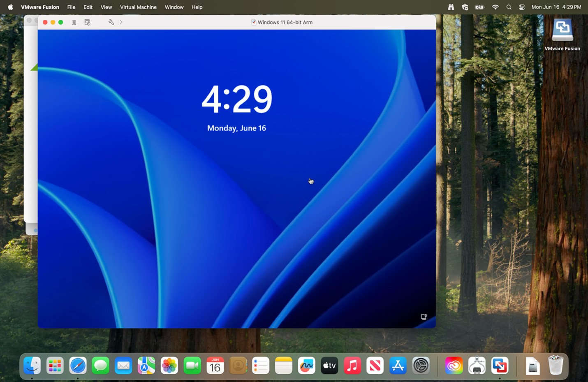Screen dimensions: 588x382
Task: Launch Freeform from the Dock
Action: pyautogui.click(x=306, y=365)
